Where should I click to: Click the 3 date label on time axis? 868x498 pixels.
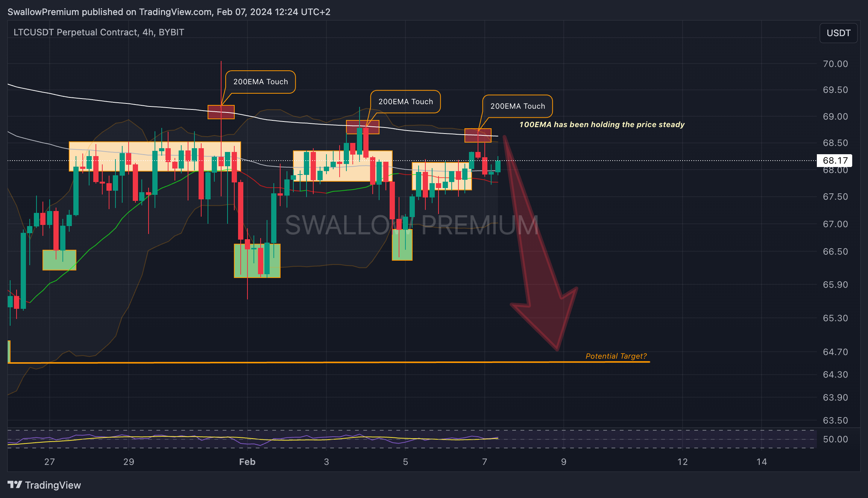pyautogui.click(x=326, y=462)
